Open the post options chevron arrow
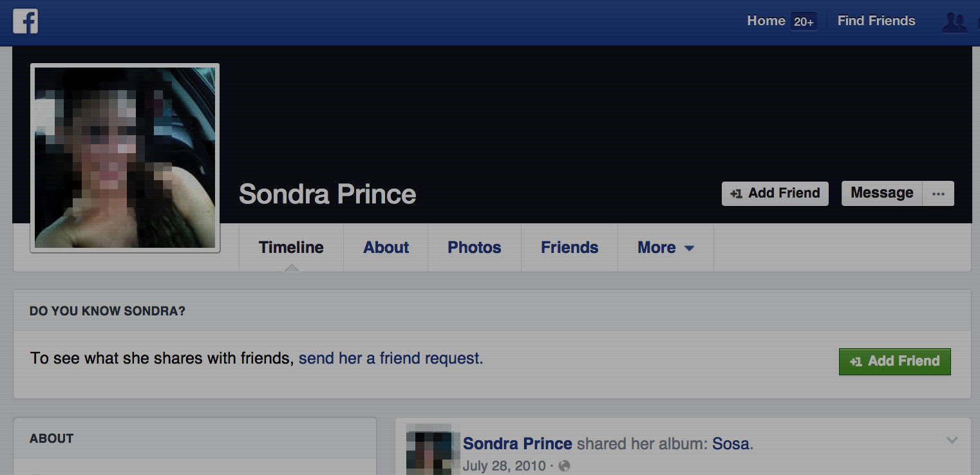Viewport: 980px width, 475px height. tap(952, 441)
